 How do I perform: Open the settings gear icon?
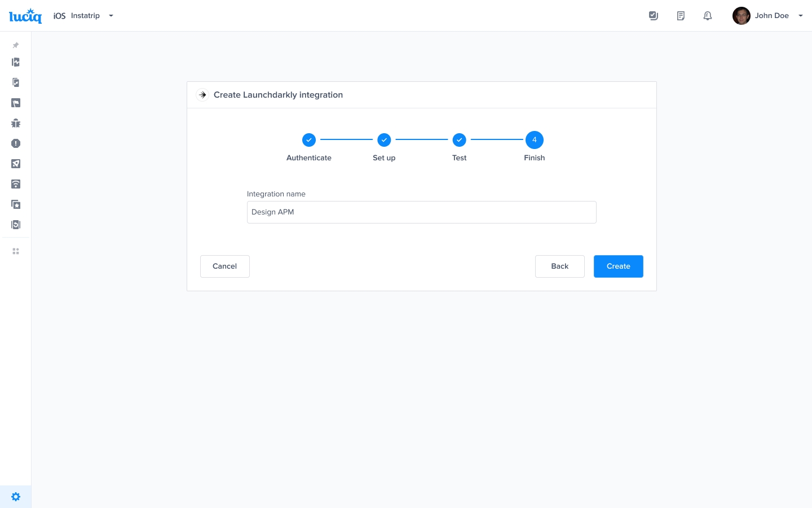(16, 497)
